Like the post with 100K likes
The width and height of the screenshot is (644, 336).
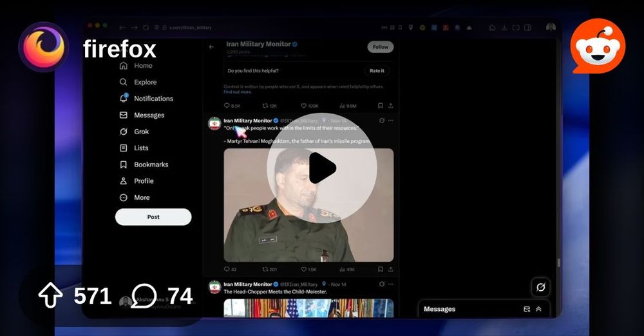(x=310, y=106)
